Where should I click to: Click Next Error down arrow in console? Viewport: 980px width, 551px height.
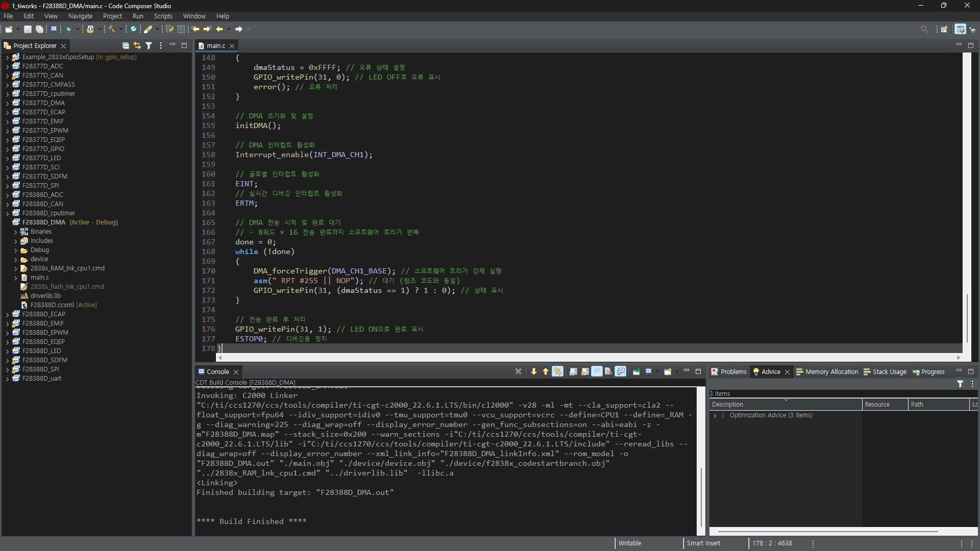point(534,371)
